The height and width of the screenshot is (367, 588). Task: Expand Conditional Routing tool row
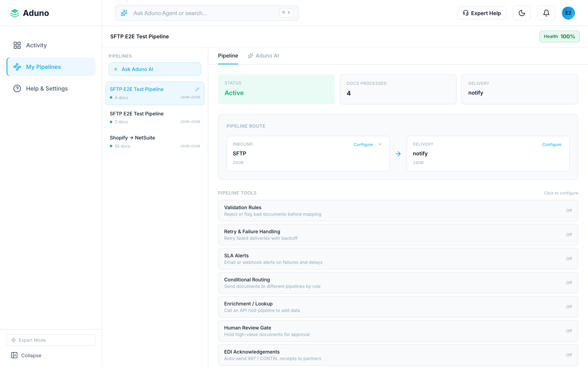coord(398,283)
